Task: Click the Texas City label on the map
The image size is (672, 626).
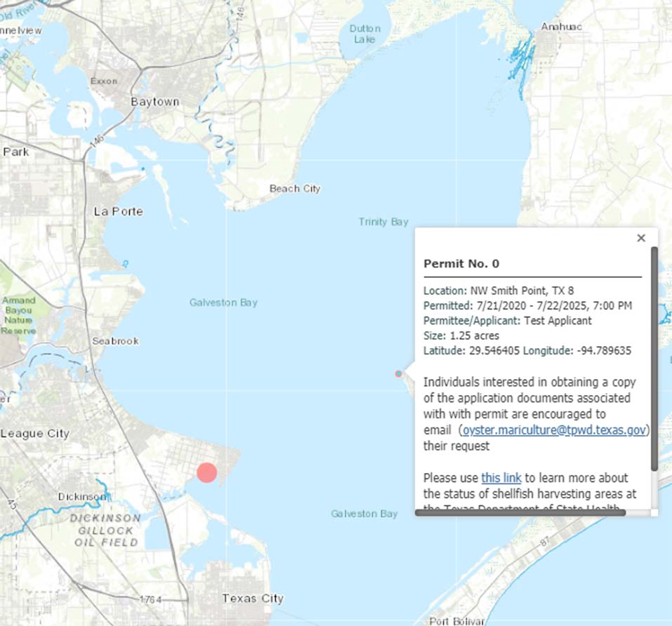Action: 252,599
